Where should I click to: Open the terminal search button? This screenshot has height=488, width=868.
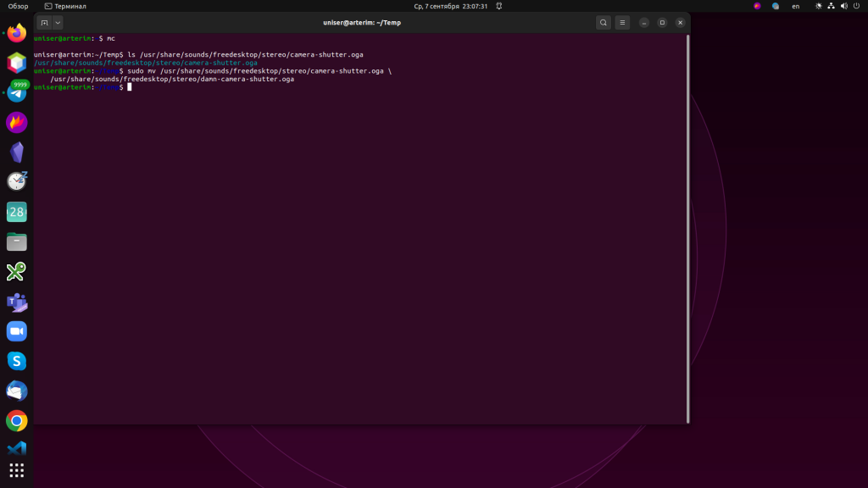(603, 23)
